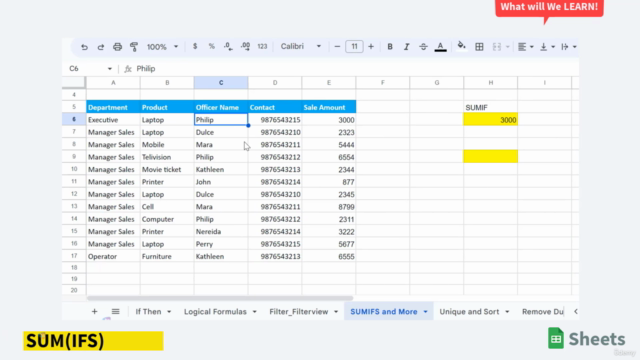Open Filter_Filterview tab dropdown arrow
The width and height of the screenshot is (640, 360).
point(336,312)
